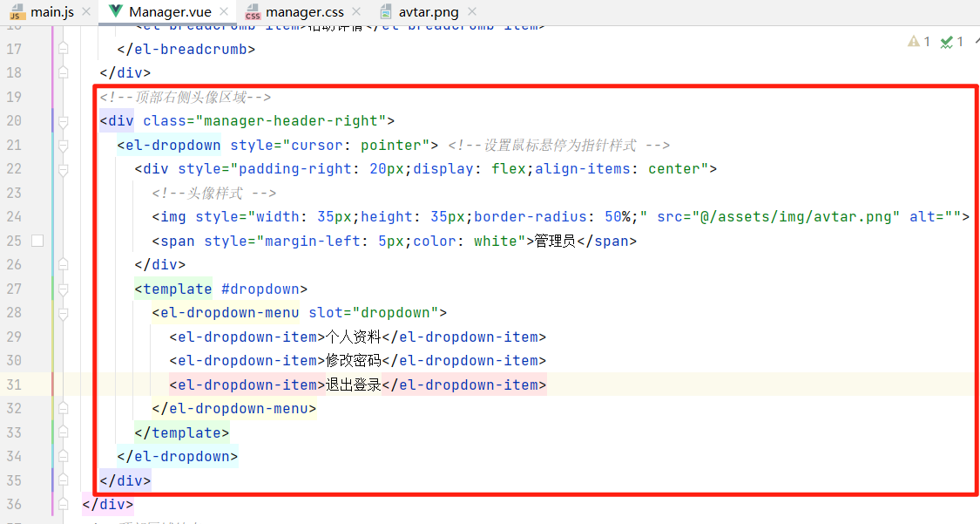Image resolution: width=980 pixels, height=524 pixels.
Task: Click the closing </el-dropdown> tag
Action: point(178,457)
